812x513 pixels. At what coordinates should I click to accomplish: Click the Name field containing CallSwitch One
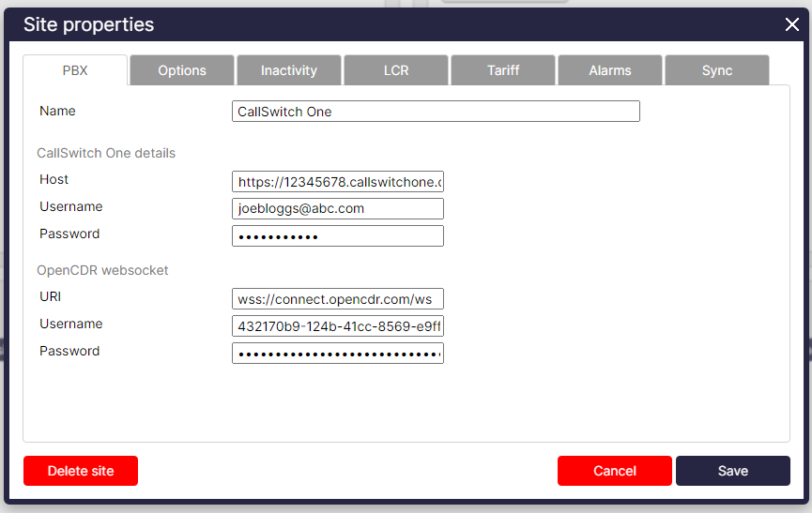436,112
